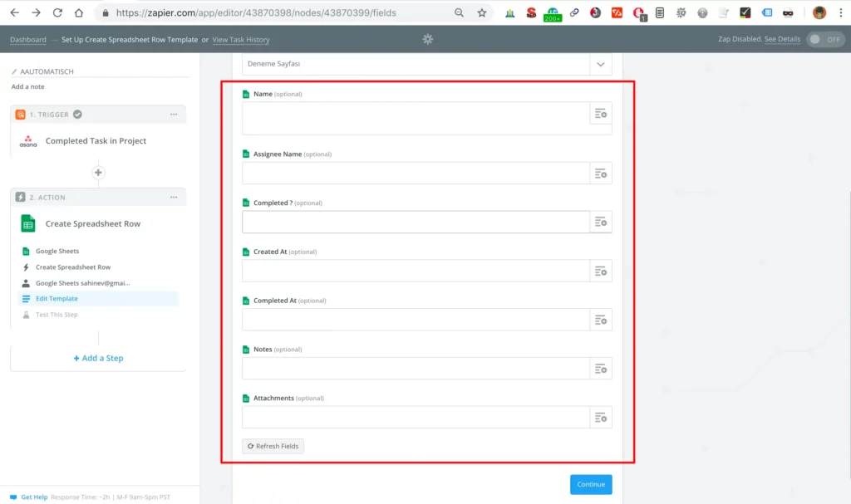
Task: Select Create Spreadsheet Row action sub-step
Action: (73, 267)
